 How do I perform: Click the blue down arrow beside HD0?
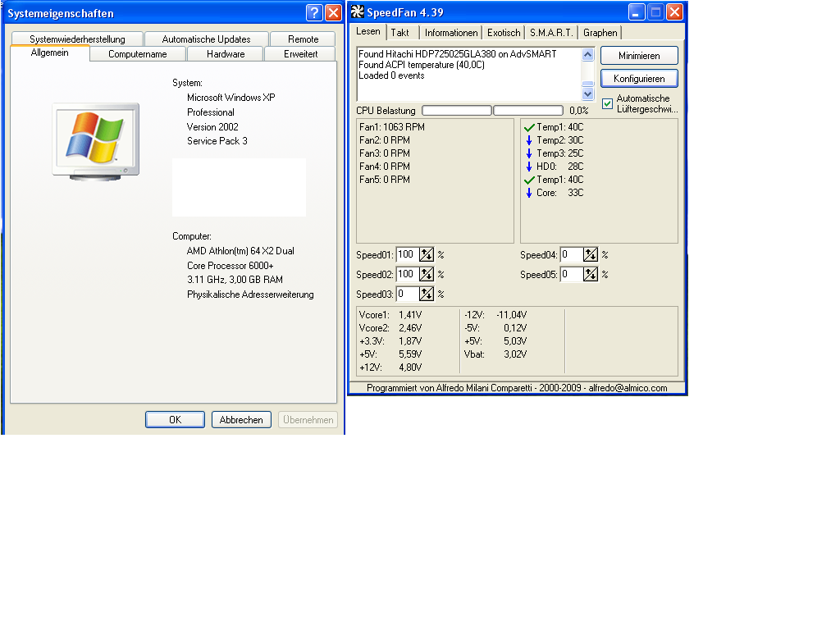[x=529, y=167]
